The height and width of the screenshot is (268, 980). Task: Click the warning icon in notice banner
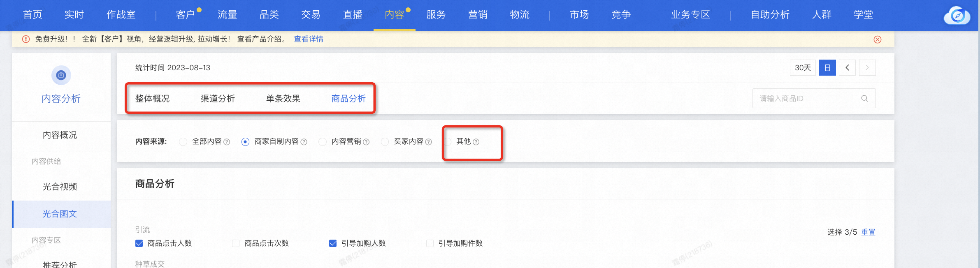(x=26, y=39)
